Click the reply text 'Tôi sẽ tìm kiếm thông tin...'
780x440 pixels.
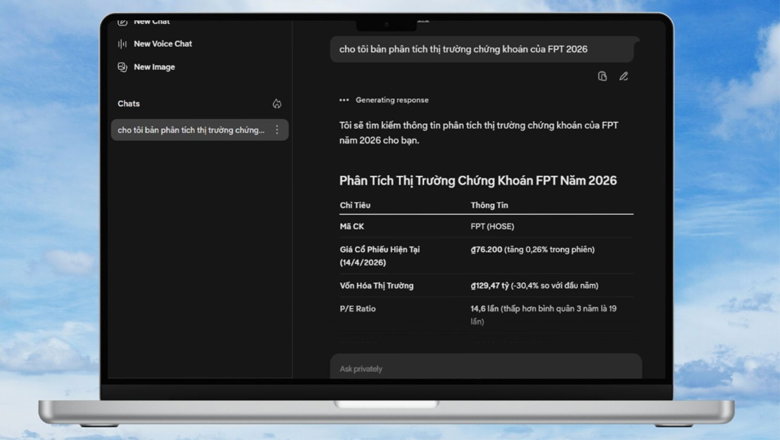click(479, 133)
